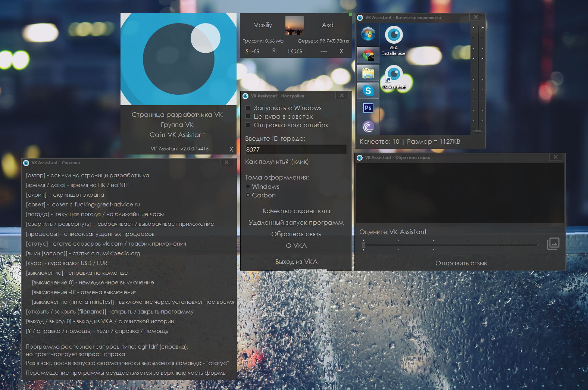The height and width of the screenshot is (390, 588).
Task: Select the Windows theme radio button
Action: [248, 187]
